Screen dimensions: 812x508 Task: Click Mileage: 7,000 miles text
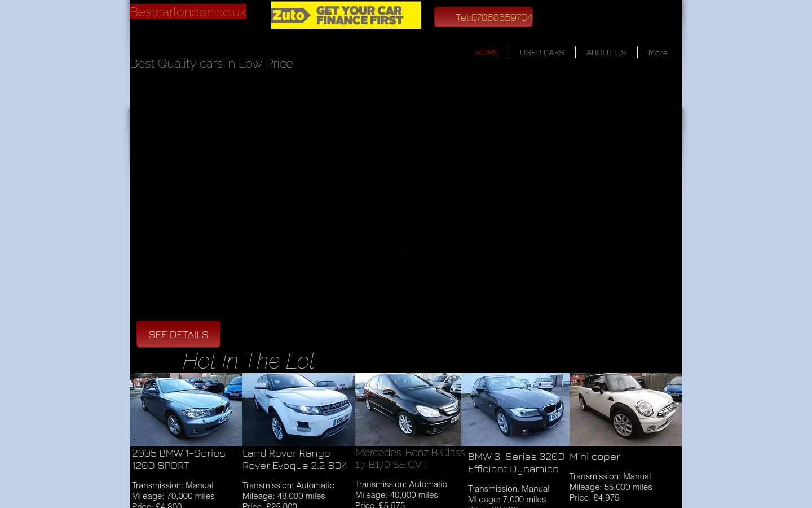507,500
